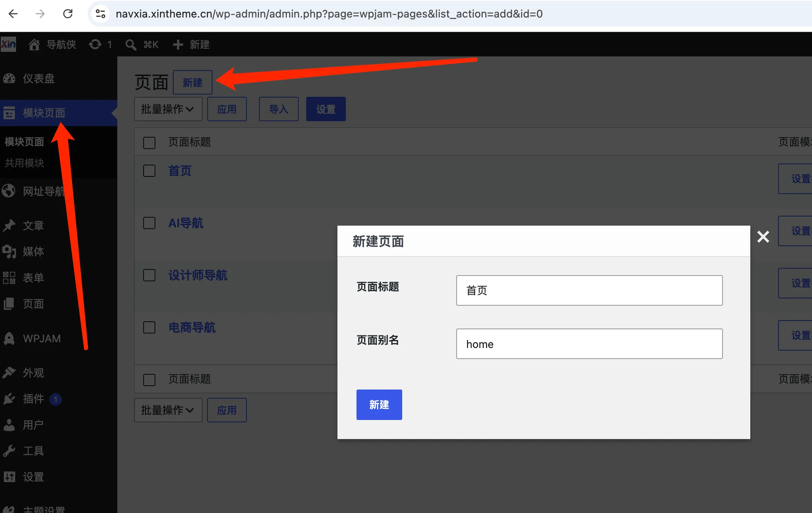Open the 页面 pages icon in sidebar
Image resolution: width=812 pixels, height=513 pixels.
(x=9, y=304)
